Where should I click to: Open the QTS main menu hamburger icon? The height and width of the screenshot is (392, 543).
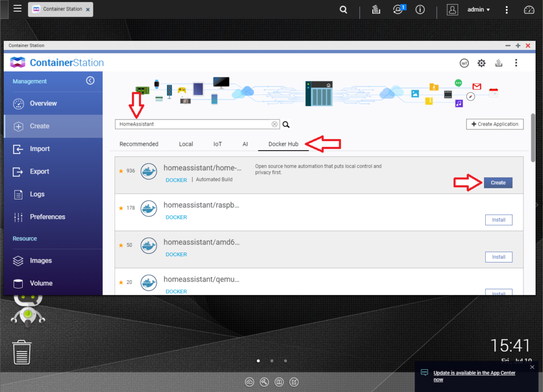pyautogui.click(x=17, y=8)
